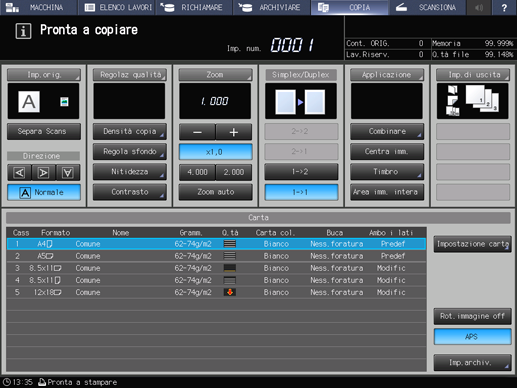This screenshot has height=388, width=517.
Task: Click the simplex-to-simplex page icon preview
Action: coord(301,102)
